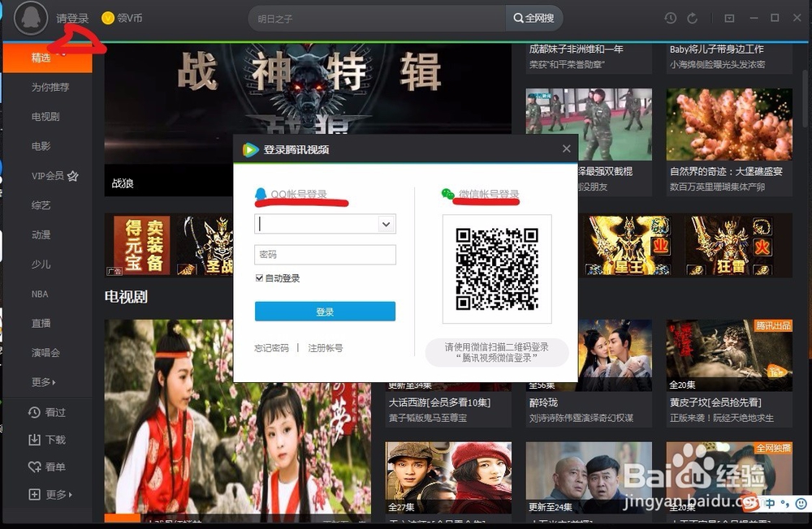Image resolution: width=812 pixels, height=529 pixels.
Task: Toggle the 自动登录 checkbox
Action: tap(260, 278)
